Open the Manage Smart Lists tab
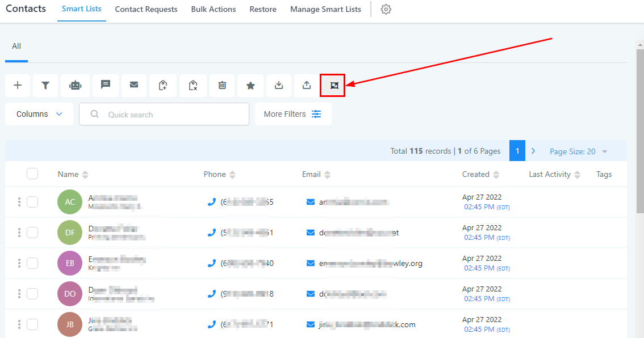 (325, 10)
